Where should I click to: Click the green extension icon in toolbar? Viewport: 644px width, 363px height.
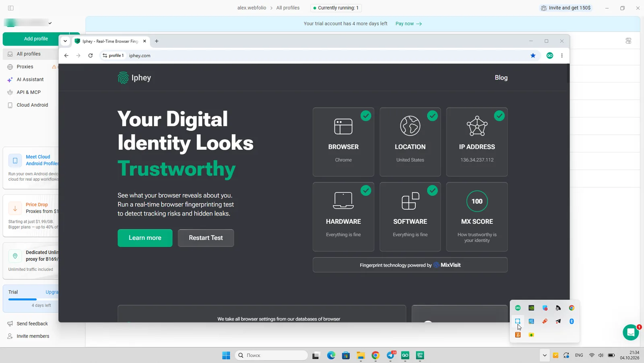pyautogui.click(x=550, y=56)
